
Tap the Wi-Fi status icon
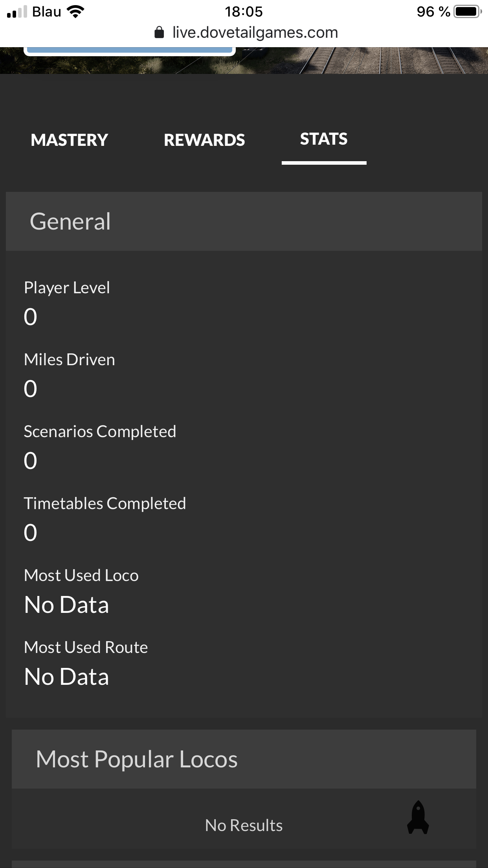(76, 12)
